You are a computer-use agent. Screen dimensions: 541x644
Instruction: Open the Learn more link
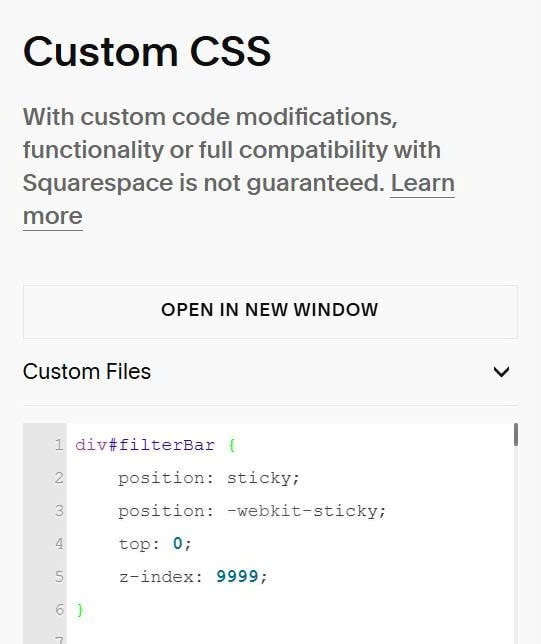(239, 199)
